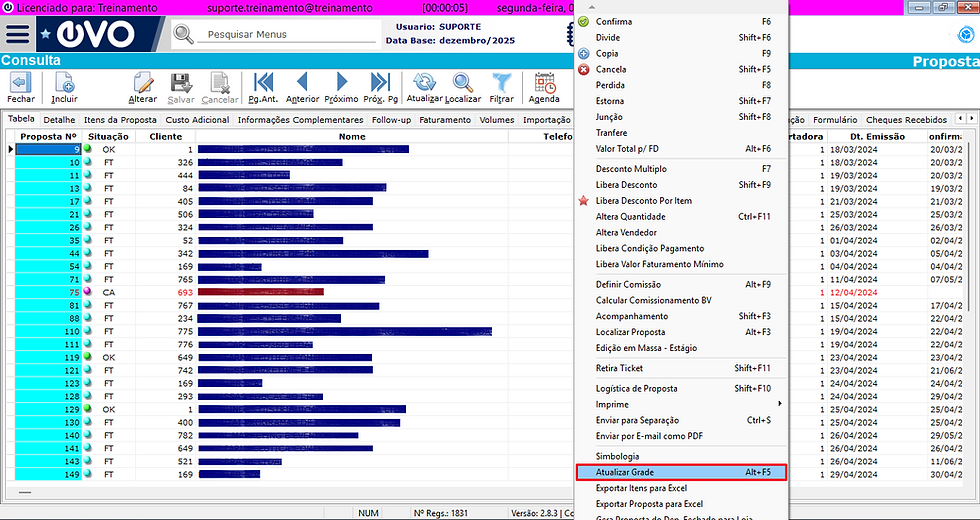Switch to Custo Adicional tab
Viewport: 980px width, 520px height.
[198, 119]
